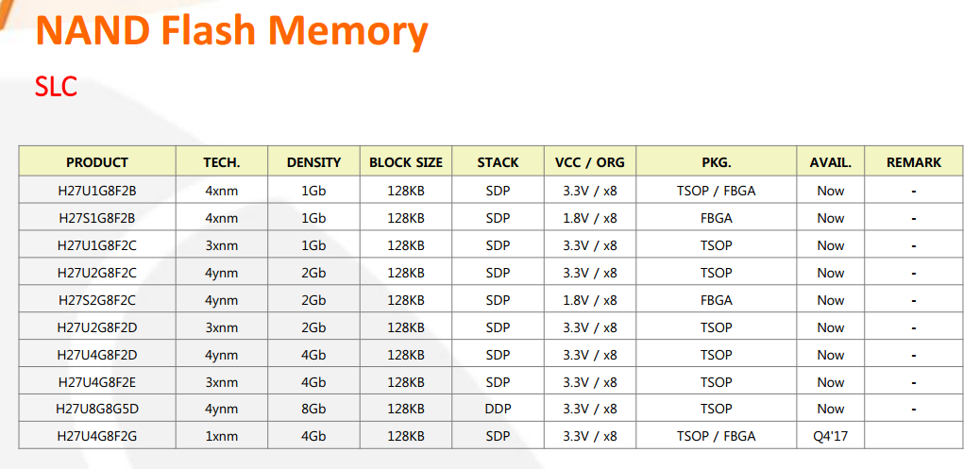Click the PRODUCT column header

click(97, 162)
